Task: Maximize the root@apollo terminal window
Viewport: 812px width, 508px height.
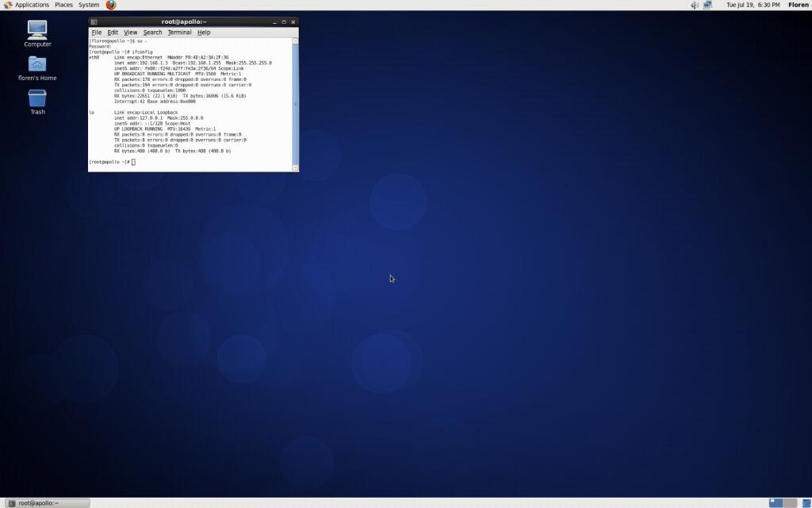Action: (x=284, y=21)
